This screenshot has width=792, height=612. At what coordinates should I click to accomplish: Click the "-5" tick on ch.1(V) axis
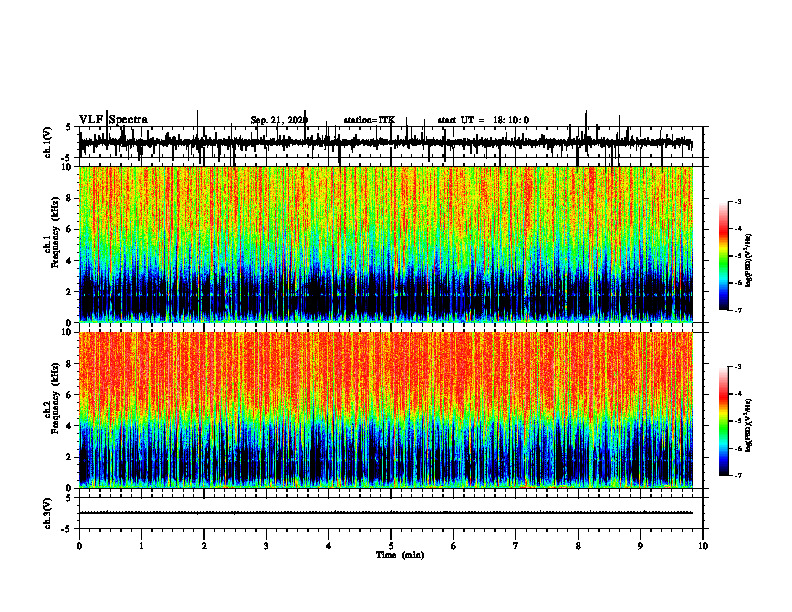(68, 157)
